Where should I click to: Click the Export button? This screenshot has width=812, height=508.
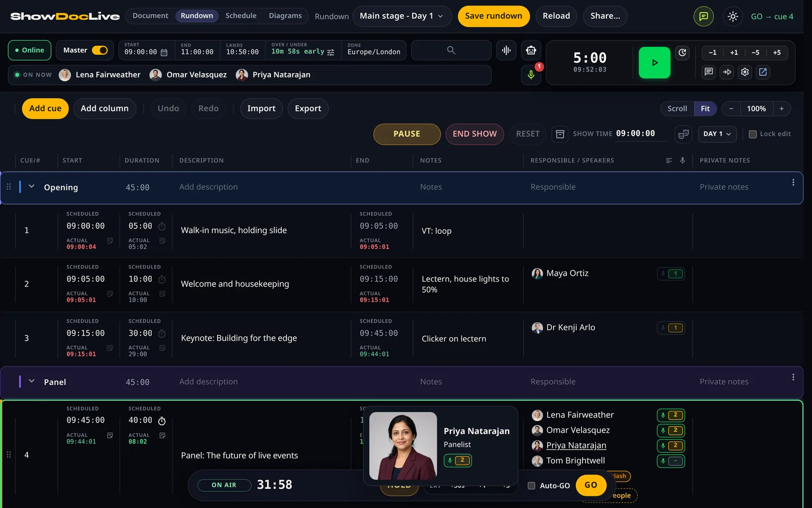point(308,109)
